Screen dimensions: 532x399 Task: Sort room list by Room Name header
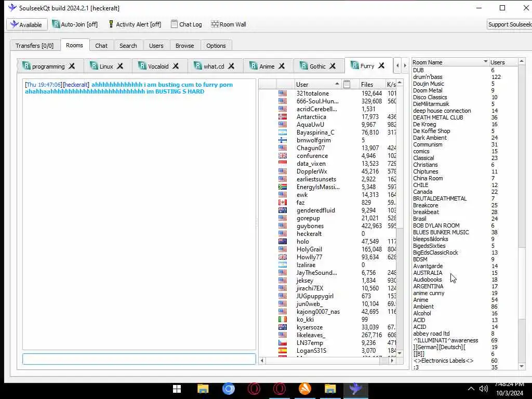(450, 62)
